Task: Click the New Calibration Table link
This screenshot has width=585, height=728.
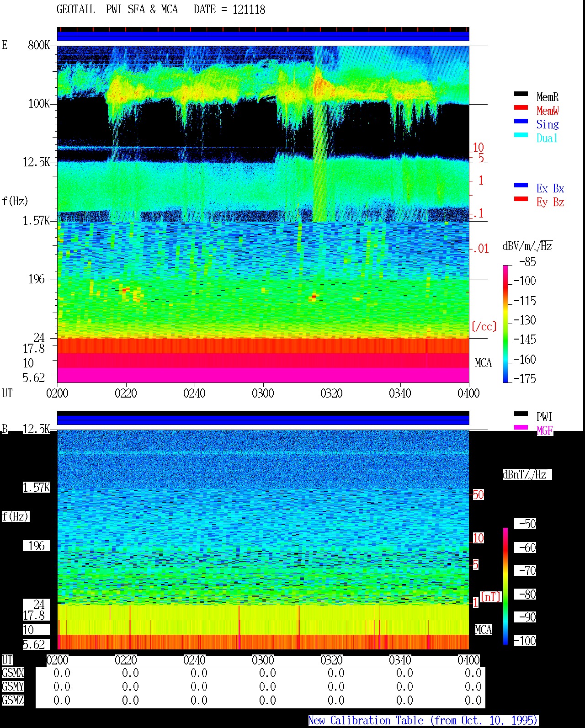Action: pos(423,721)
